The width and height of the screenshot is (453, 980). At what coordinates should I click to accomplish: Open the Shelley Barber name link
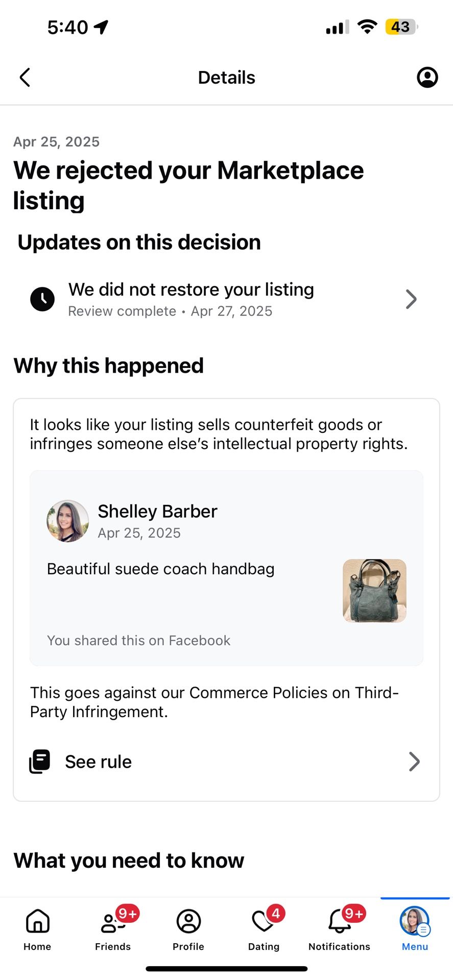157,511
